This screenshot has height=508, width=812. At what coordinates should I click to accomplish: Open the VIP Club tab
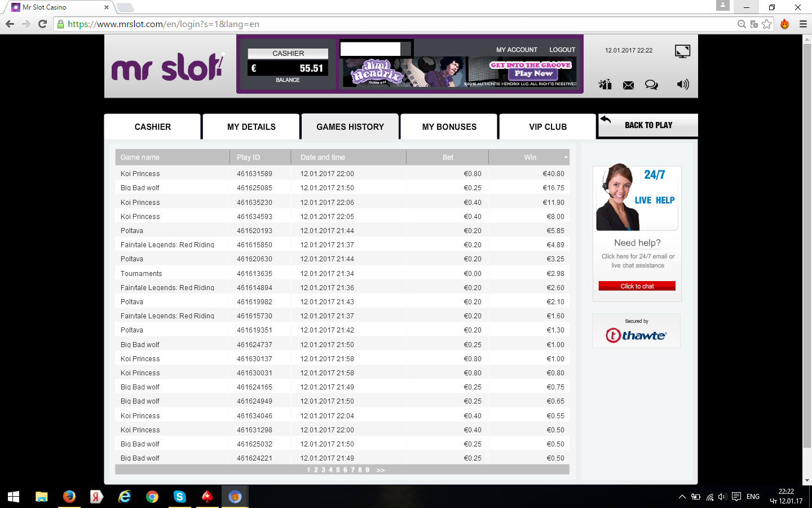point(548,127)
